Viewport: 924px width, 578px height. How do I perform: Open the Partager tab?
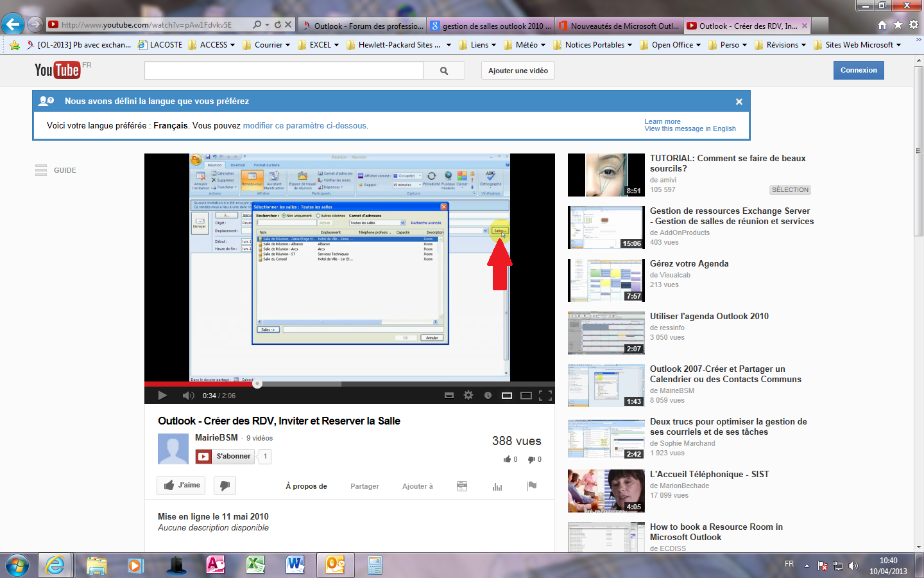click(364, 486)
